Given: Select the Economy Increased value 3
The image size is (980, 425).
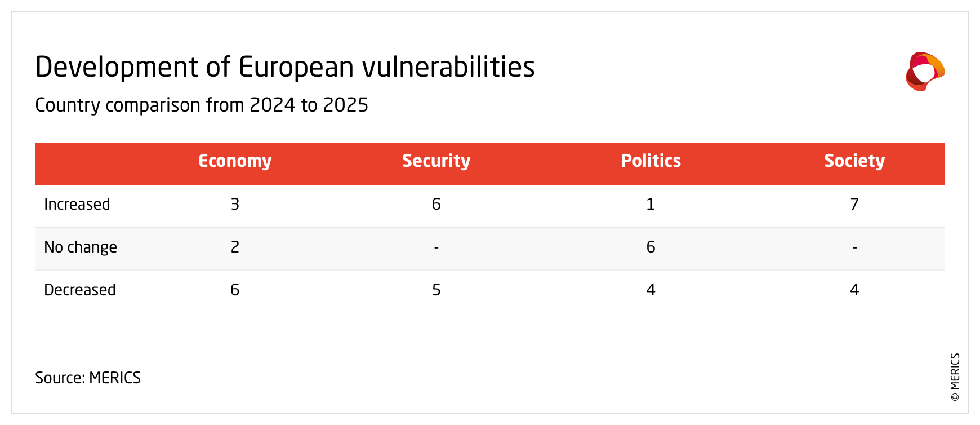Looking at the screenshot, I should 235,204.
